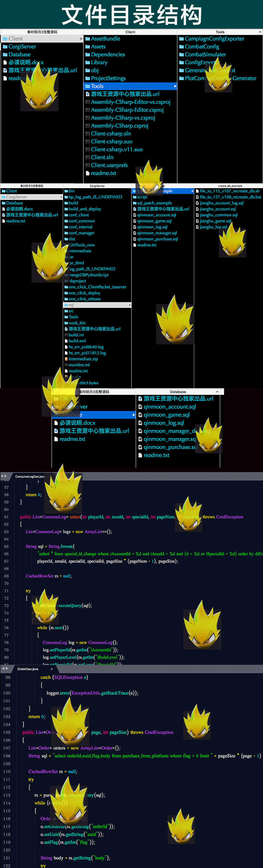Open readme.txt in the Client column
263x868 pixels.
(103, 173)
